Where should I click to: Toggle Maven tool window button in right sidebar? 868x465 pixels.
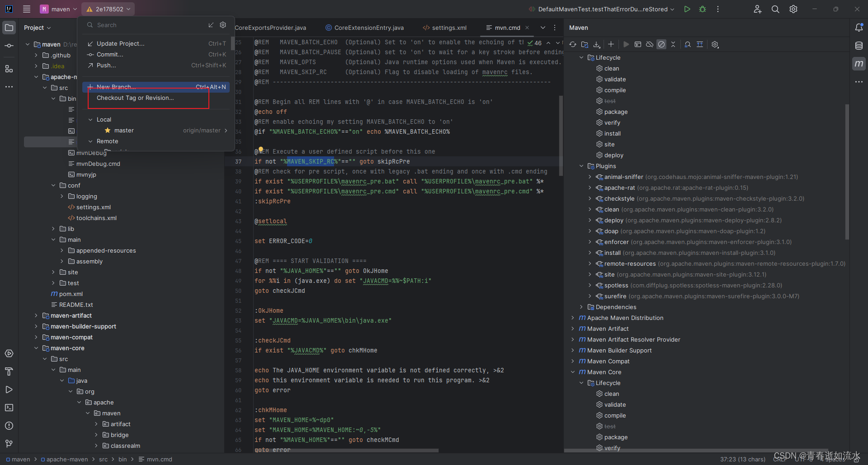click(859, 64)
